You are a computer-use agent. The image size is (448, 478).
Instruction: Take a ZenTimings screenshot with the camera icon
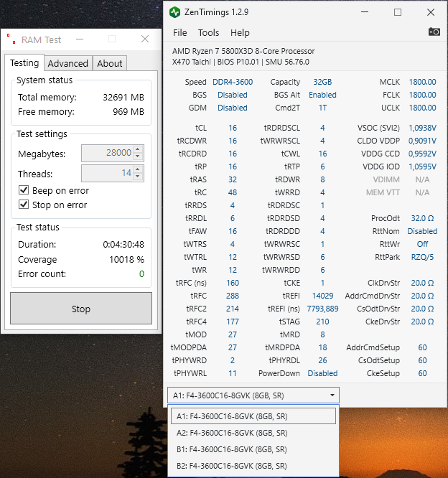coord(434,32)
